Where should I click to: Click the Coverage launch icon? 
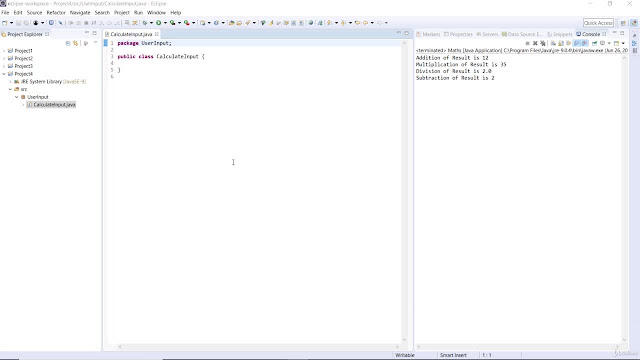click(x=172, y=23)
